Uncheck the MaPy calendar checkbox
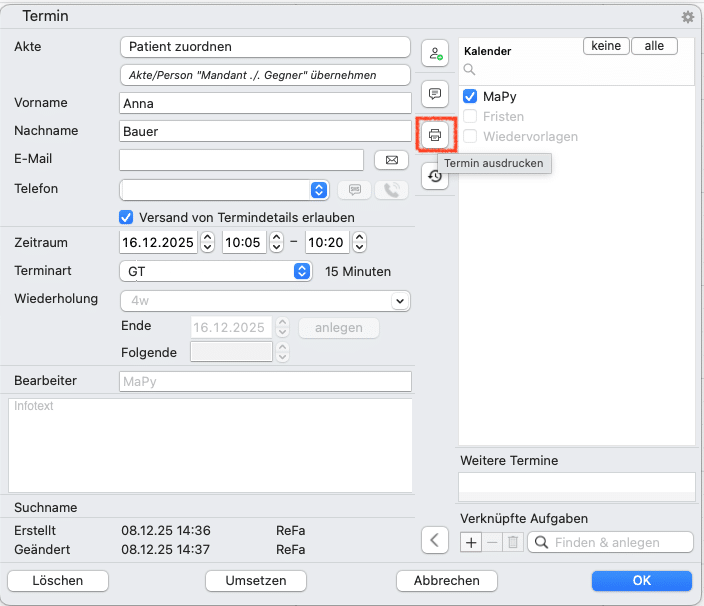Viewport: 704px width, 606px height. point(470,97)
